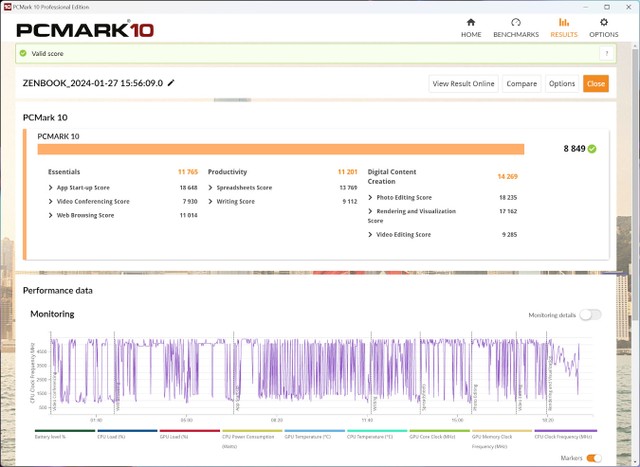Select CPU Clock Frequency legend swatch
Viewport: 640px width, 467px height.
tap(566, 431)
